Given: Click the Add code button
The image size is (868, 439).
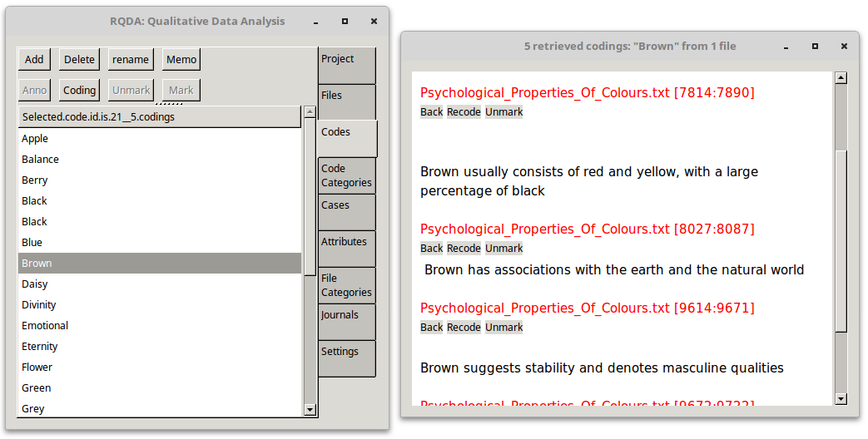Looking at the screenshot, I should pyautogui.click(x=34, y=60).
